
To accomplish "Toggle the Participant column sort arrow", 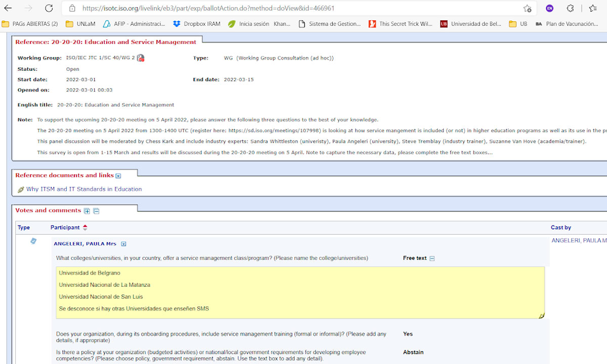I will 85,227.
